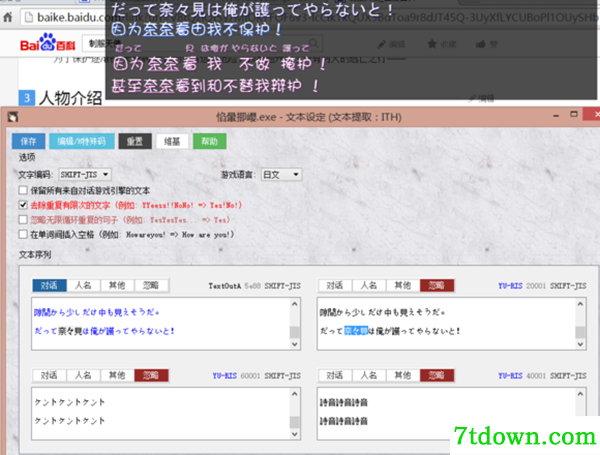Select 人名 tab in YU-RIS 20001 panel
This screenshot has width=600, height=455.
point(369,285)
